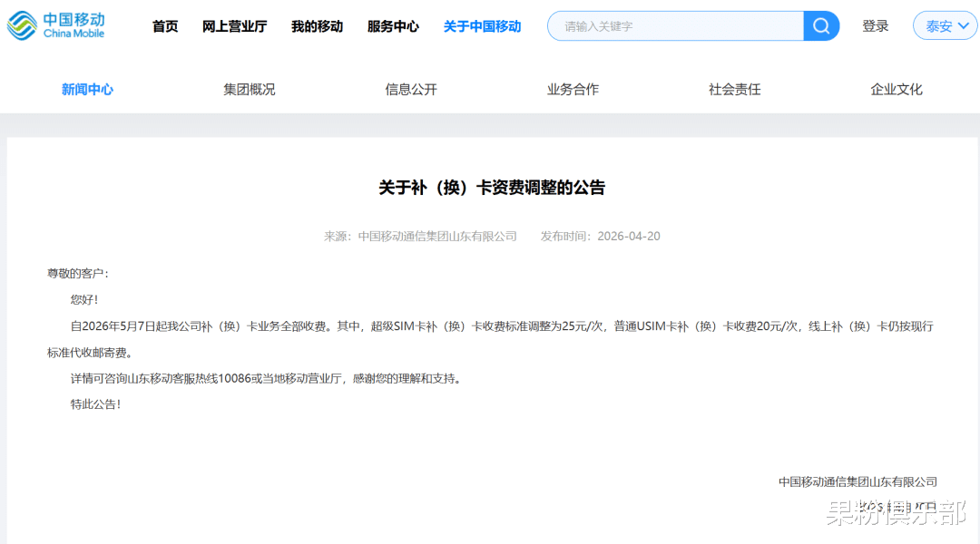Viewport: 980px width, 544px height.
Task: Switch to the 信息公开 tab
Action: coord(411,90)
